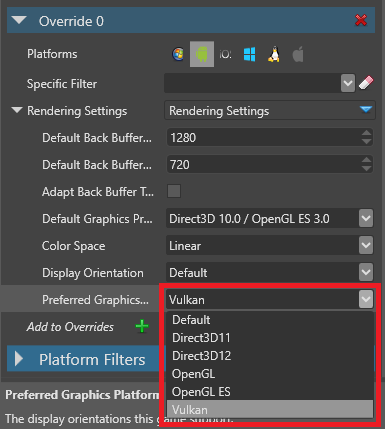Clear Specific Filter with the eraser icon
The width and height of the screenshot is (385, 429).
(366, 83)
